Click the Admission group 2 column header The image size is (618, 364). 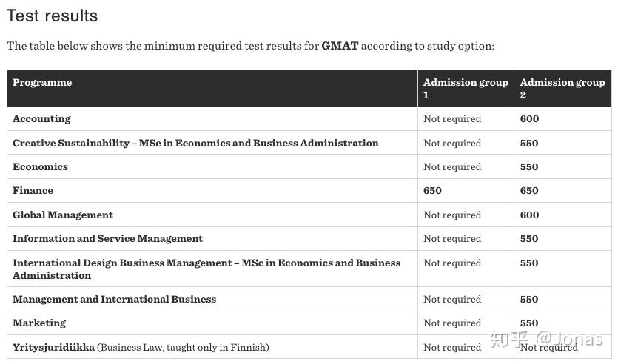pos(562,89)
